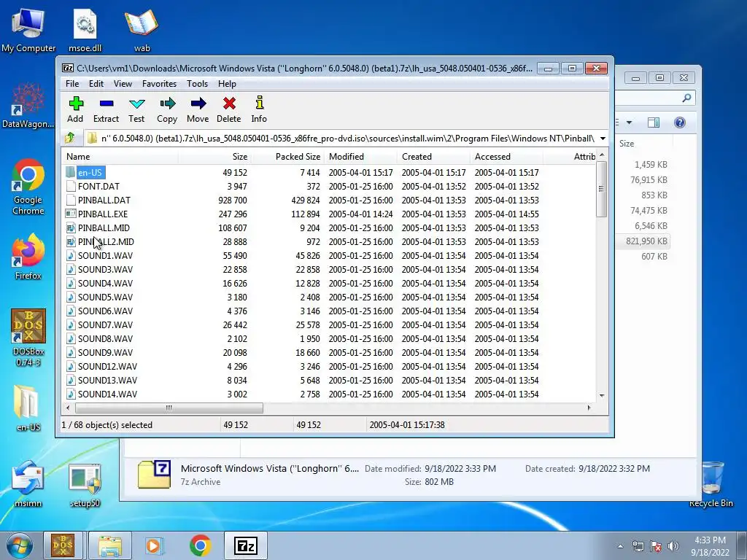This screenshot has width=747, height=560.
Task: Select the SOUND8.WAV file
Action: pos(105,338)
